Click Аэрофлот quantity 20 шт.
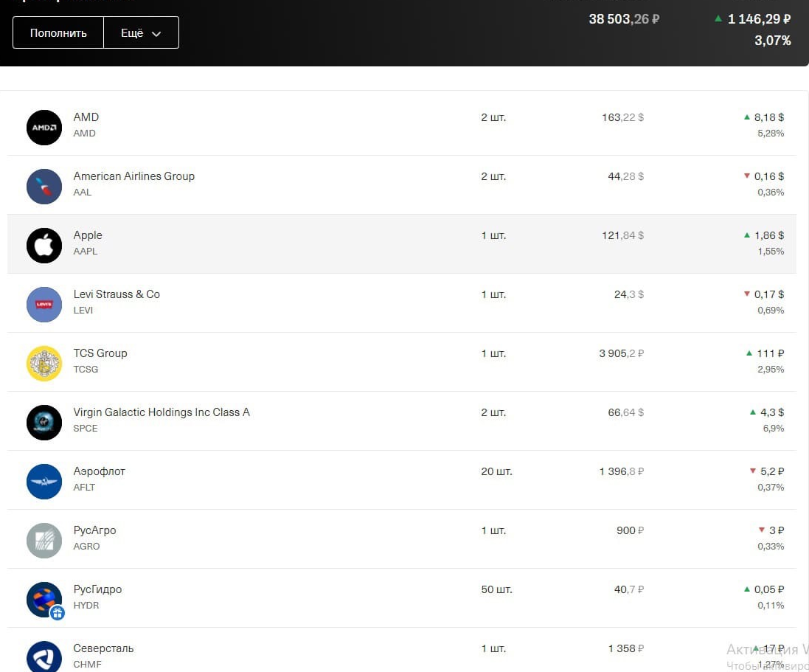Viewport: 809px width, 672px height. 496,471
